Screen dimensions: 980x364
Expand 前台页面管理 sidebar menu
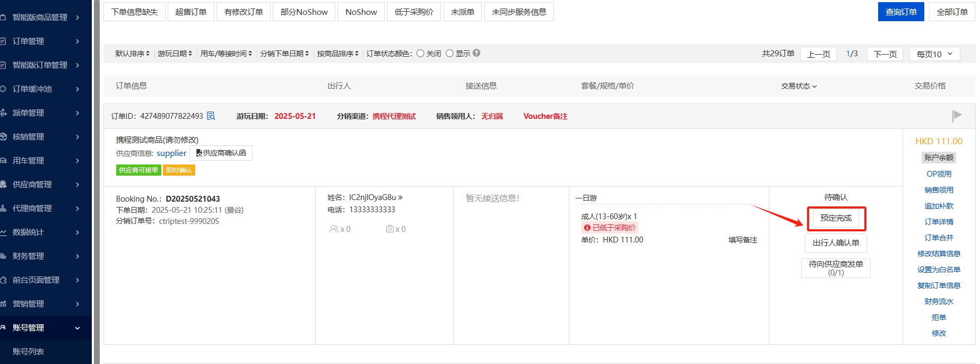point(46,280)
